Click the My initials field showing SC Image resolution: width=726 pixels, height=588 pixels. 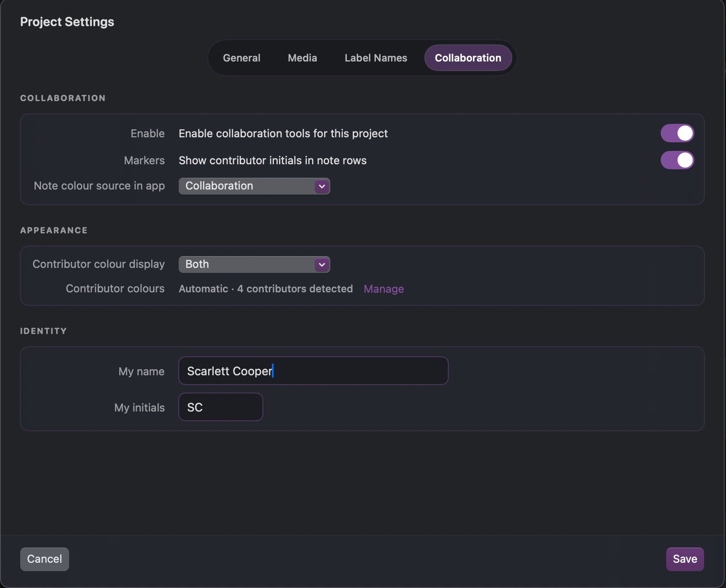pyautogui.click(x=220, y=407)
